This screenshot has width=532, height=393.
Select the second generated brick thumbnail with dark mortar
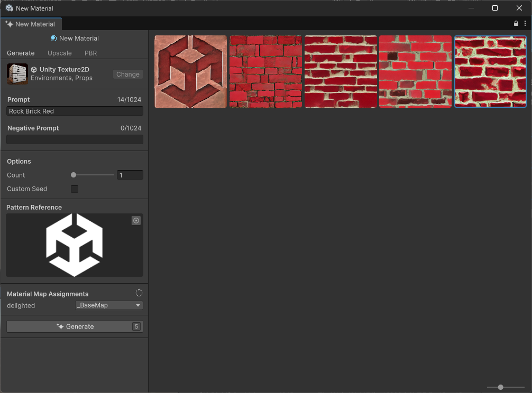(265, 71)
